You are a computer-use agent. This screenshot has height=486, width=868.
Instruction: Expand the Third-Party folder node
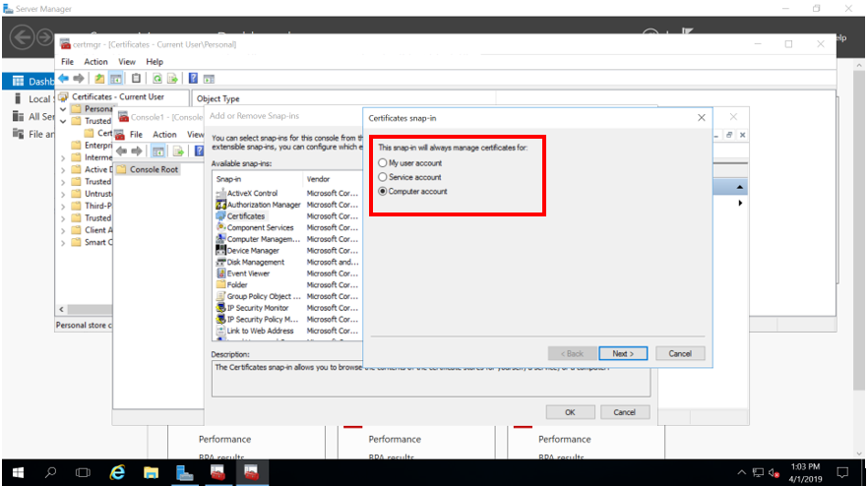click(x=63, y=206)
